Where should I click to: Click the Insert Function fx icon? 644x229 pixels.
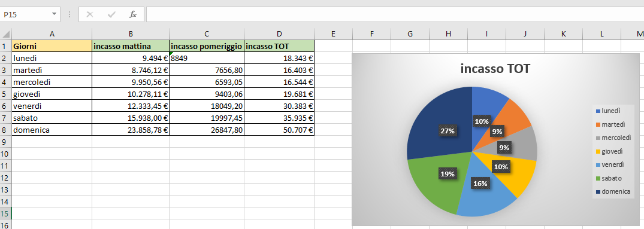(x=132, y=14)
